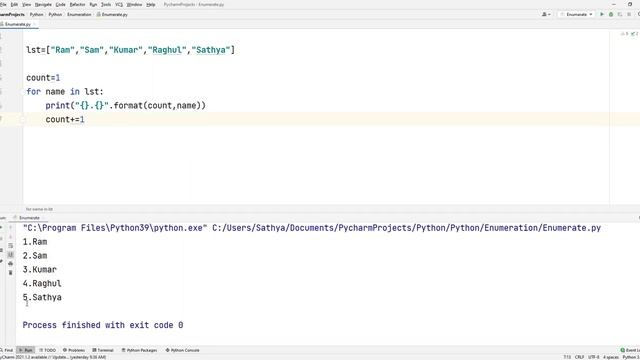Click the Enumeration breadcrumb folder
640x360 pixels.
point(79,14)
